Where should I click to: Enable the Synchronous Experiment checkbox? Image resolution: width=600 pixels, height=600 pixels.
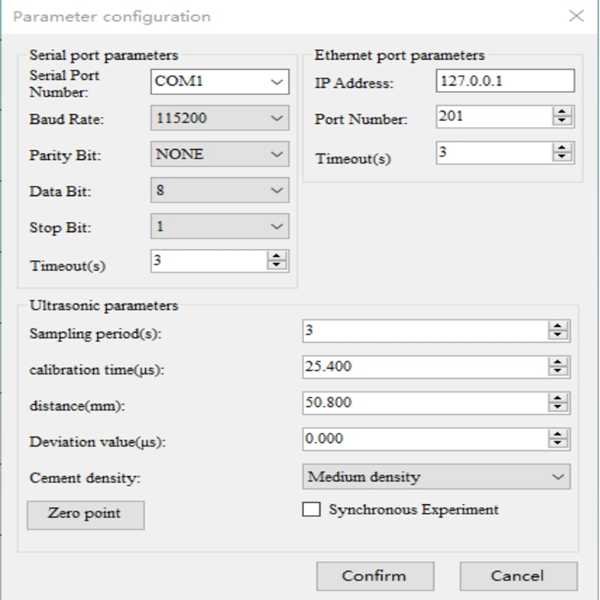coord(310,510)
